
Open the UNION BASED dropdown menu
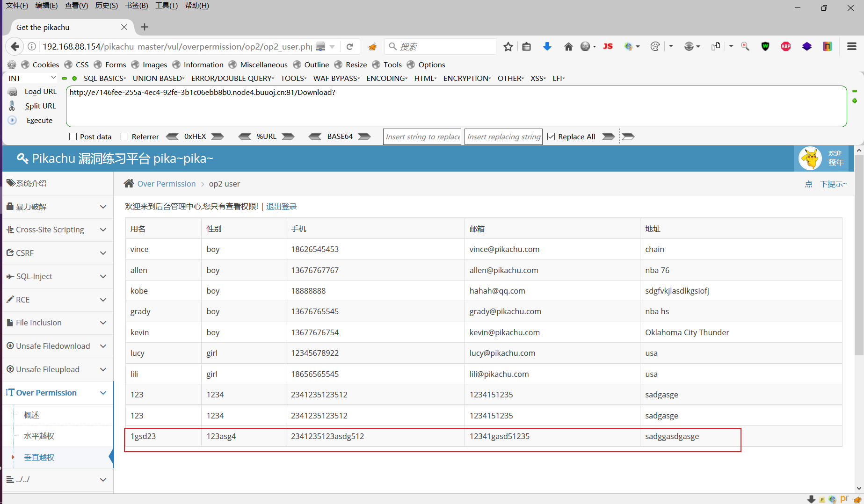(159, 78)
